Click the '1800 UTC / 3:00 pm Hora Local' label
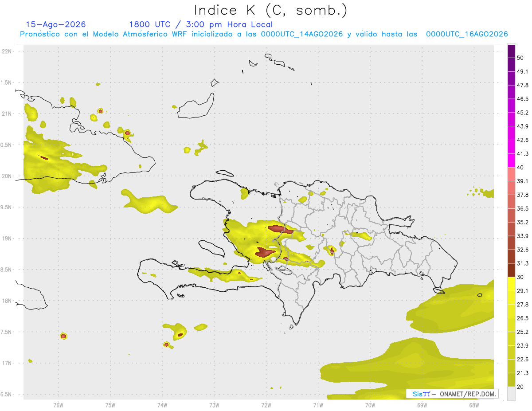 [201, 24]
